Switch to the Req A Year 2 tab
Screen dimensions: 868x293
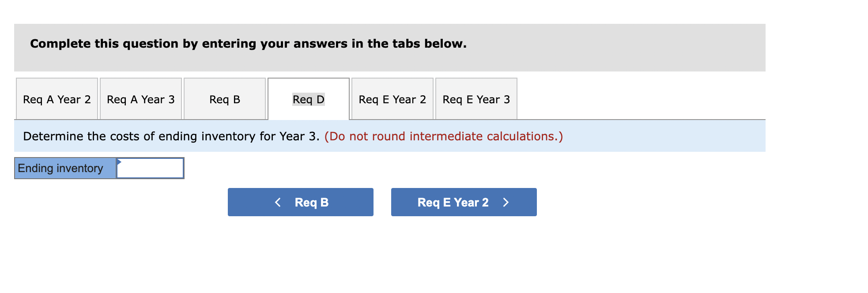(57, 99)
